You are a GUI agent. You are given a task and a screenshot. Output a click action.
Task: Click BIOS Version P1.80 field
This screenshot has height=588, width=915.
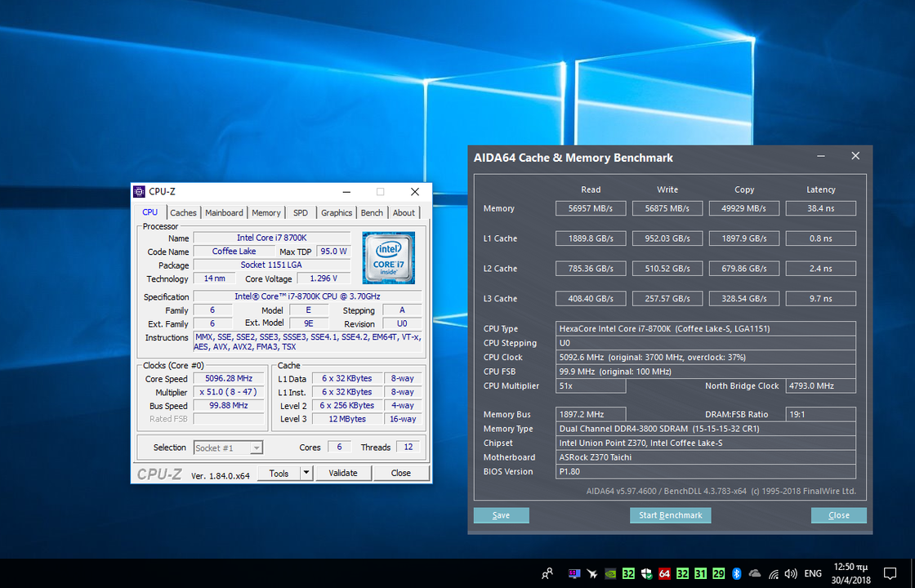pyautogui.click(x=706, y=471)
